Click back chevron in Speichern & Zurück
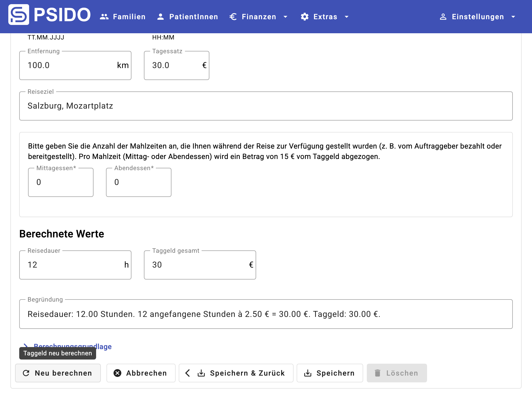Viewport: 532px width, 399px height. [188, 373]
